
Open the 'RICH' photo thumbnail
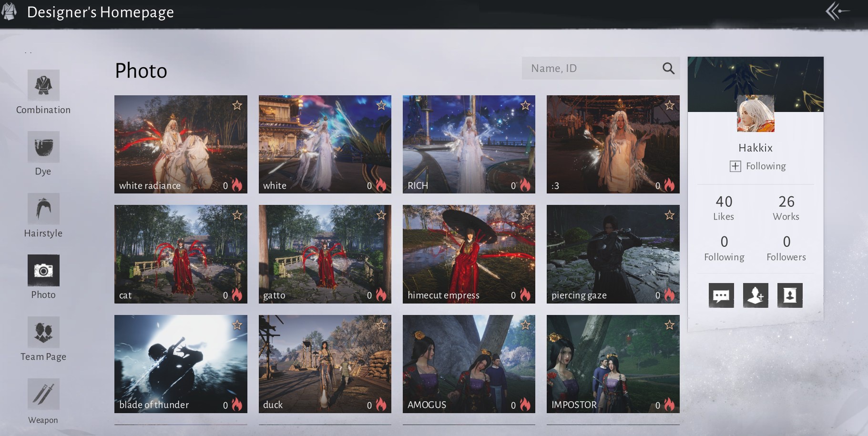469,144
